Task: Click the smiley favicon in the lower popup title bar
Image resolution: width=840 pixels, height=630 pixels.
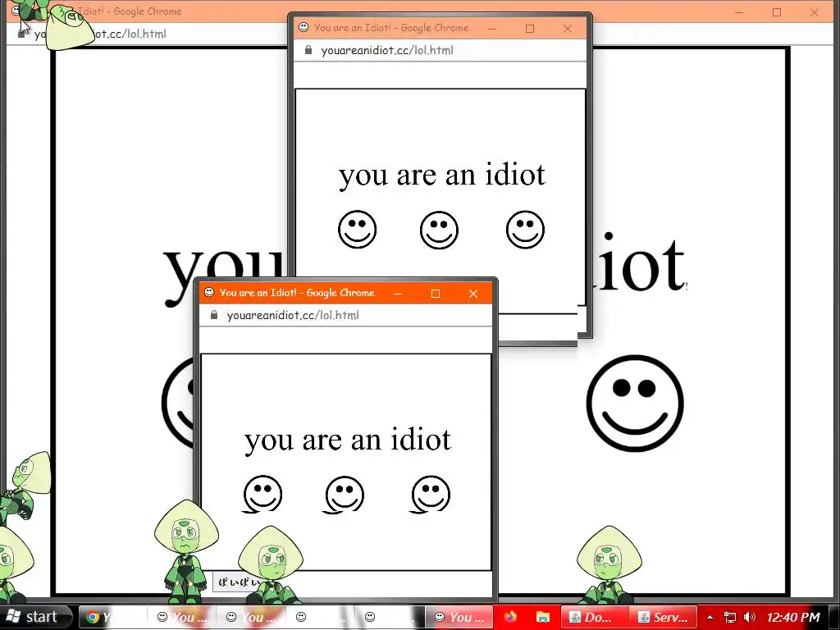Action: [209, 292]
